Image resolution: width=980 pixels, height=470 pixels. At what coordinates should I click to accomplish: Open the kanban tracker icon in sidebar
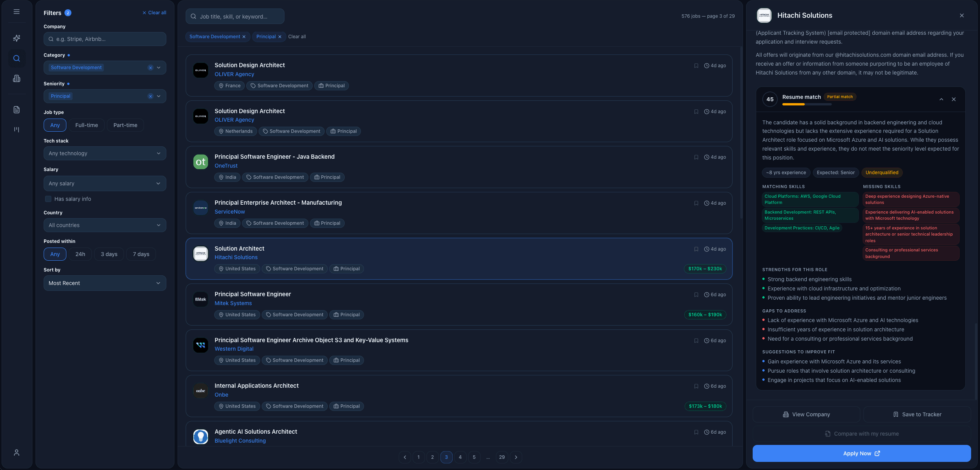tap(17, 129)
